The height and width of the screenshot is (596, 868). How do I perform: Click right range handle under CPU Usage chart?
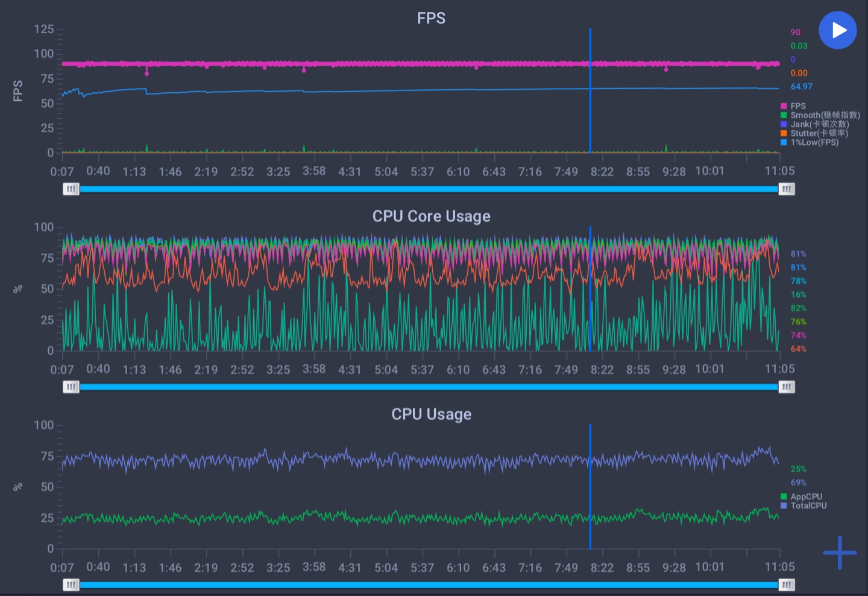pyautogui.click(x=787, y=585)
